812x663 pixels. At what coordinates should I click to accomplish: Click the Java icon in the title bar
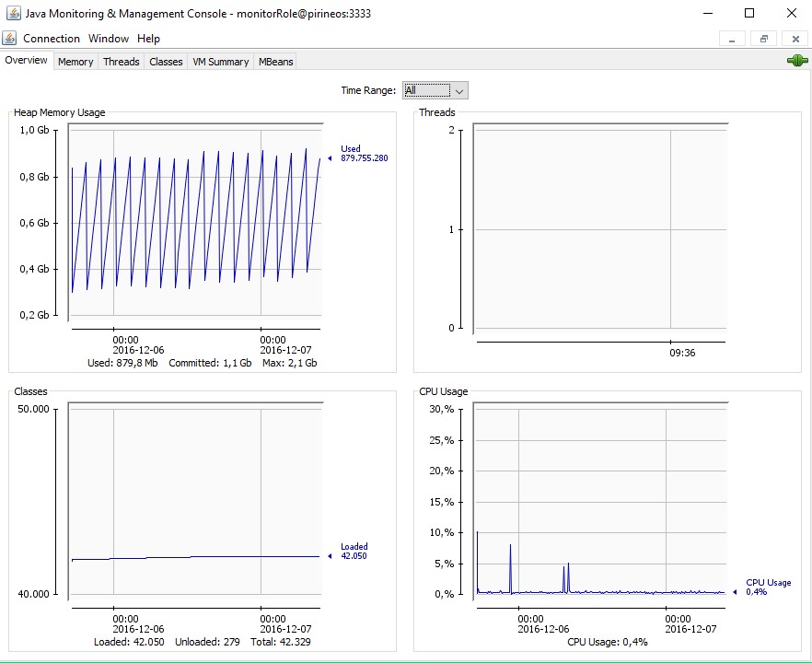tap(14, 13)
